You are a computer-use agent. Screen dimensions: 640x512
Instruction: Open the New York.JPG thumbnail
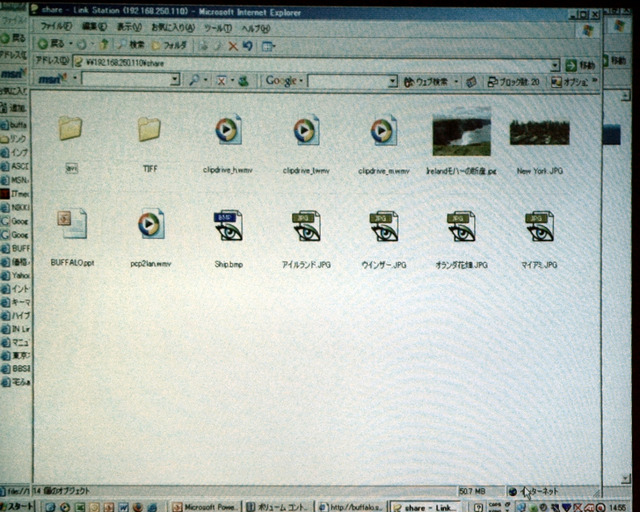tap(539, 133)
